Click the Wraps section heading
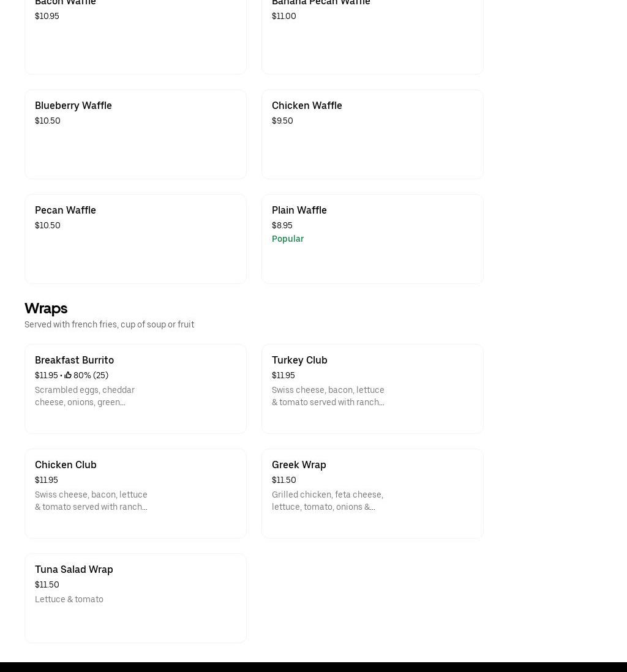This screenshot has width=627, height=672. (x=46, y=308)
